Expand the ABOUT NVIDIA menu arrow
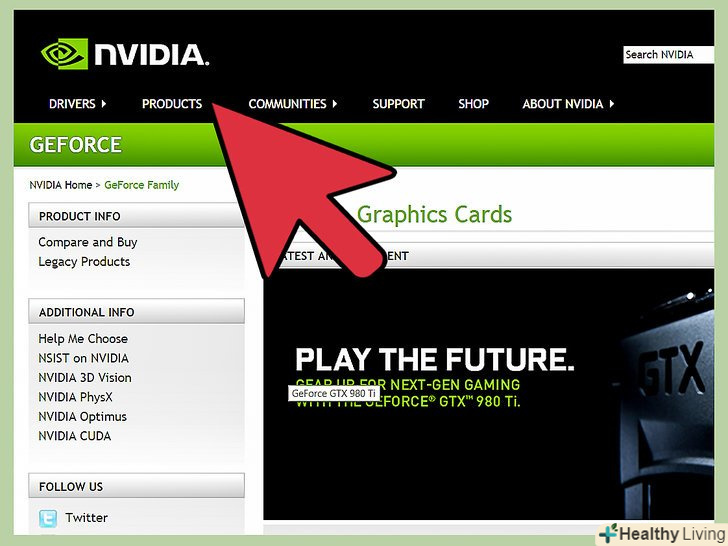This screenshot has height=546, width=728. pos(611,104)
